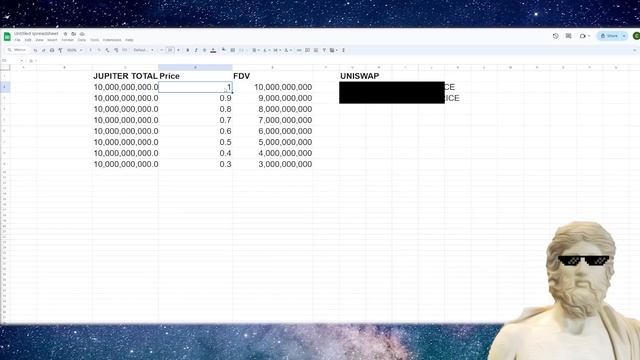Expand horizontal align options
The image size is (640, 360).
256,50
